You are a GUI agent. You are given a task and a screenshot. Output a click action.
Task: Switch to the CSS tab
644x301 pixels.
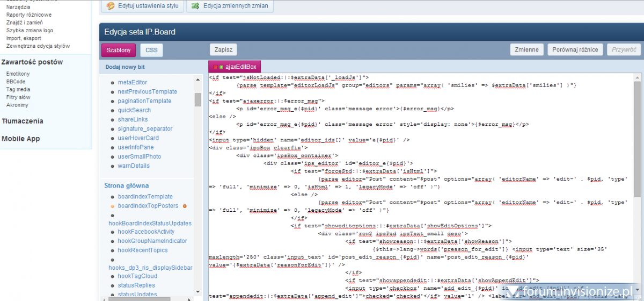pos(152,50)
